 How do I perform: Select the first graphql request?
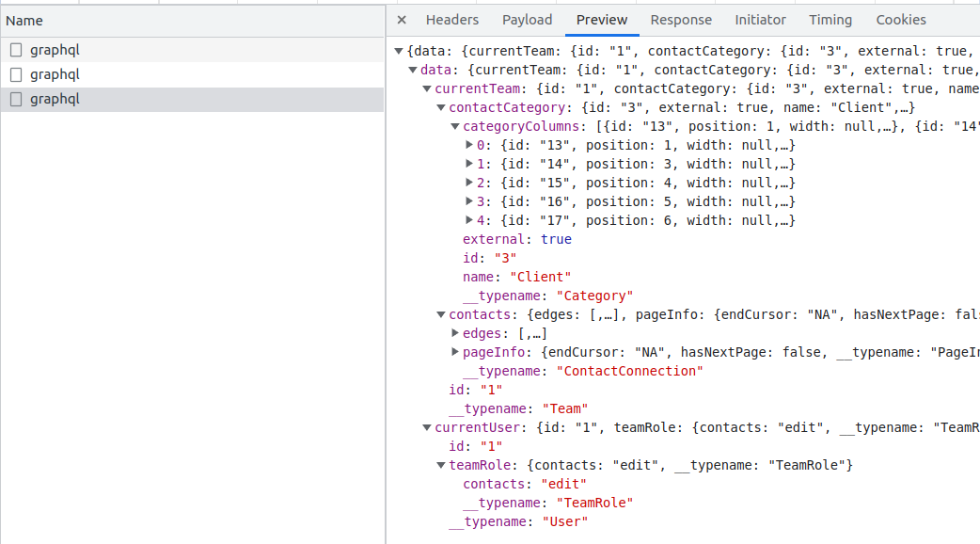(55, 50)
